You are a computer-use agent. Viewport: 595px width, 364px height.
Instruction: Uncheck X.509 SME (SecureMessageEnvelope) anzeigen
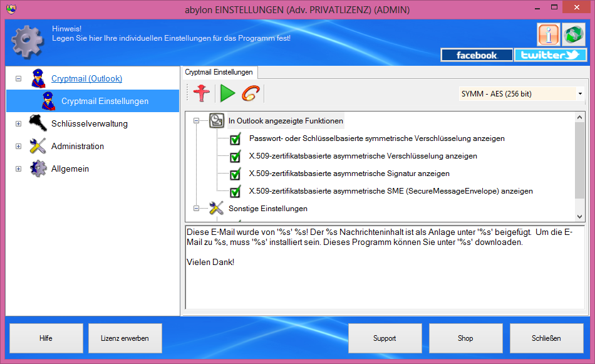pyautogui.click(x=235, y=191)
